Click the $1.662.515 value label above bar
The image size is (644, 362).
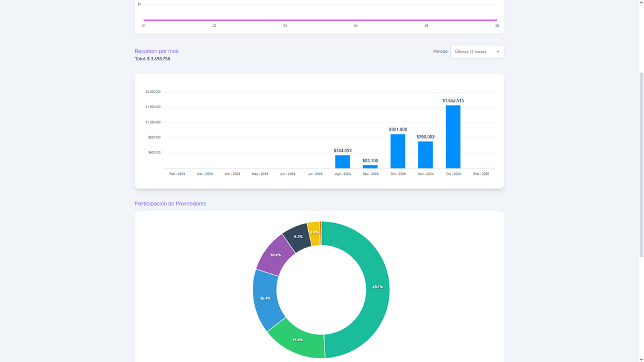point(453,101)
